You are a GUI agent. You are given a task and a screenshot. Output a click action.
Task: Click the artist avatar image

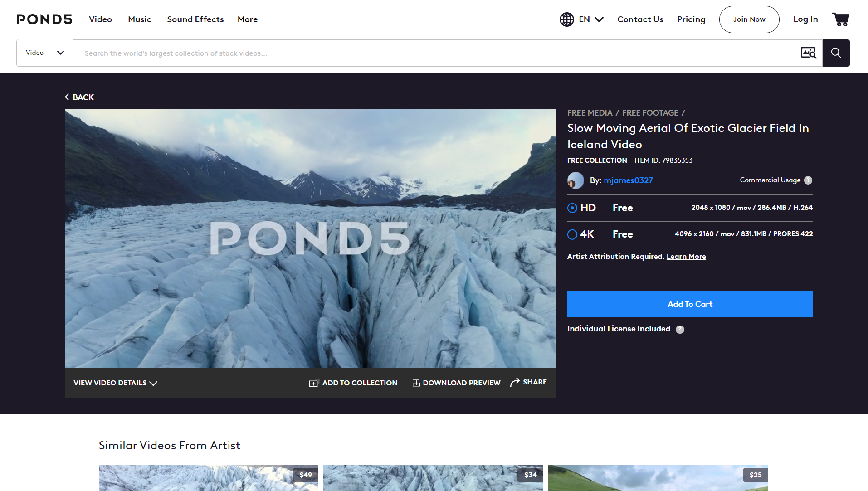(575, 180)
